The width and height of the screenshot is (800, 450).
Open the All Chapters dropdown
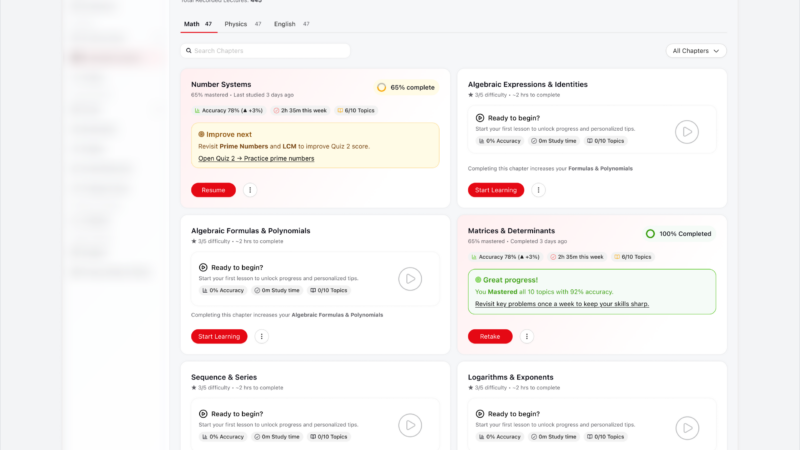696,51
